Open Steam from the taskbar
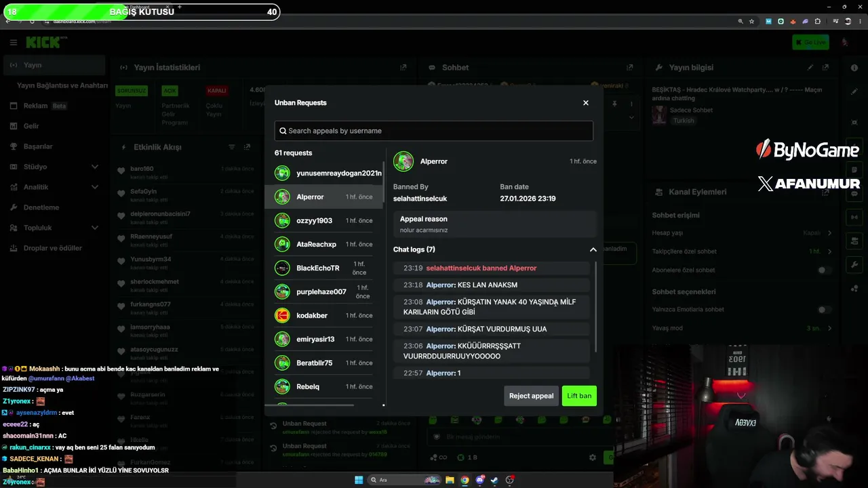Image resolution: width=868 pixels, height=488 pixels. [x=494, y=480]
